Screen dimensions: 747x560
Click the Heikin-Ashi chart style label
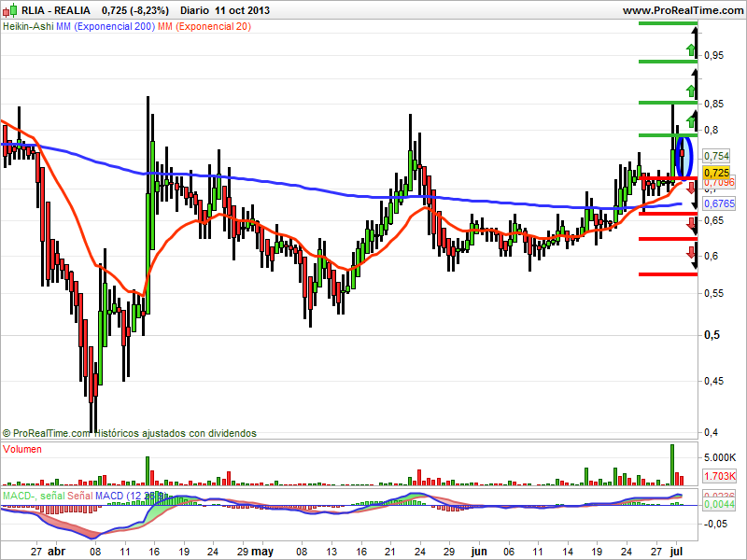pos(28,27)
